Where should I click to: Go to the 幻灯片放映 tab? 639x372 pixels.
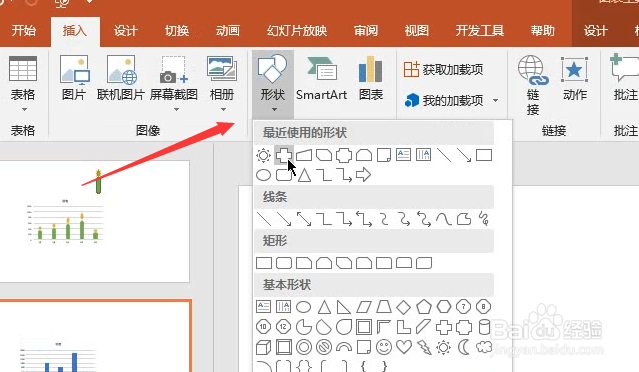point(297,31)
